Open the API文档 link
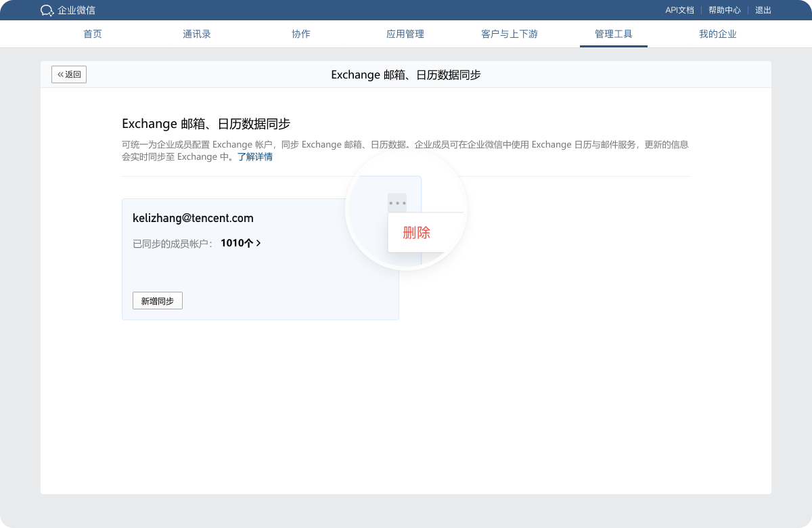This screenshot has width=812, height=528. click(x=680, y=10)
